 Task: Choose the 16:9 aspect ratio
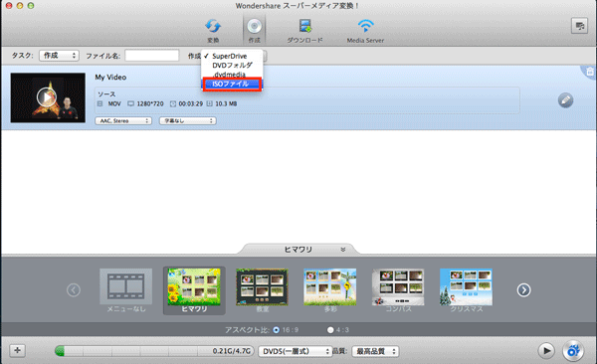coord(276,330)
